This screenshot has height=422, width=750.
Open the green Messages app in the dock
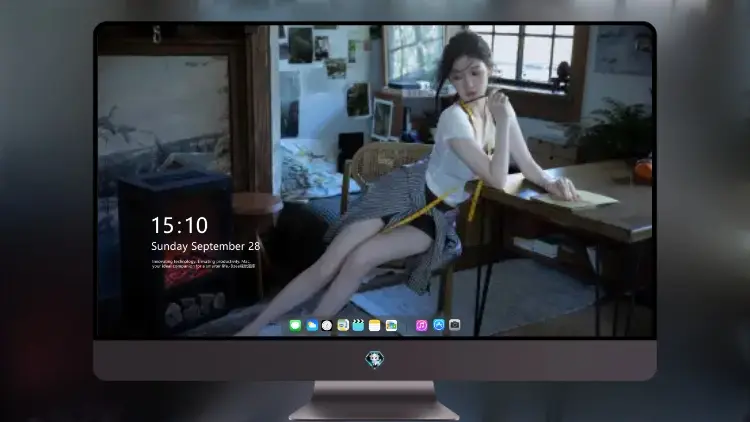coord(295,326)
